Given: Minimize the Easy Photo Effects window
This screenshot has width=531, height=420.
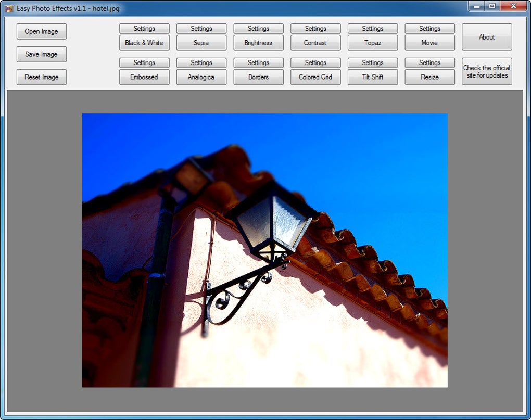Looking at the screenshot, I should 476,6.
